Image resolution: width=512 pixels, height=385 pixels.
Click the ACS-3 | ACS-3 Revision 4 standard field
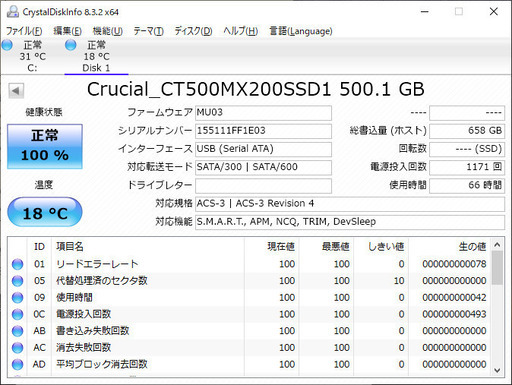pyautogui.click(x=350, y=204)
